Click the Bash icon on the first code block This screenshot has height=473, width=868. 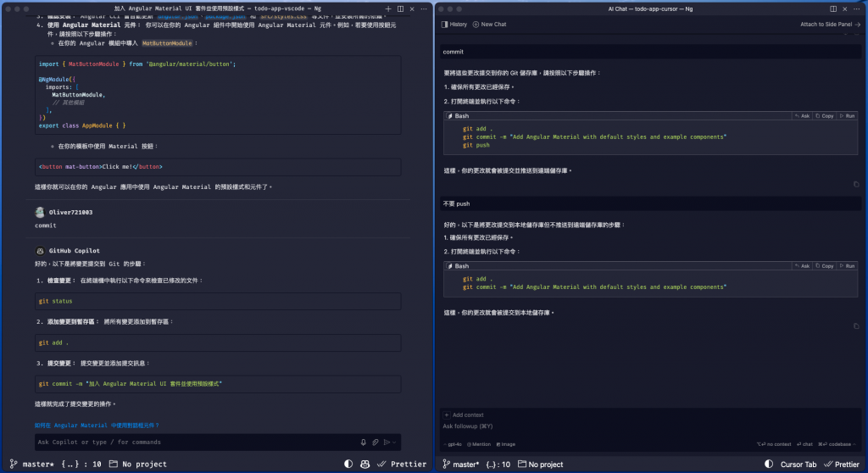449,116
